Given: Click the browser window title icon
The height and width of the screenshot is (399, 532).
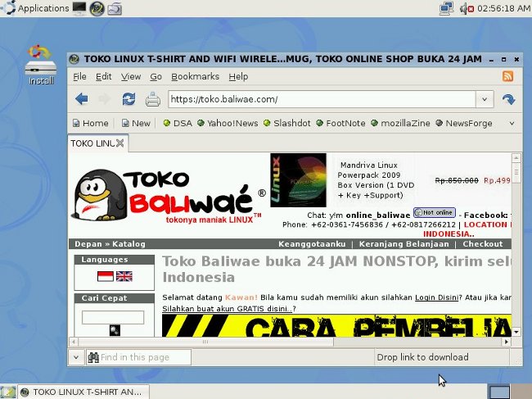Looking at the screenshot, I should (x=74, y=59).
